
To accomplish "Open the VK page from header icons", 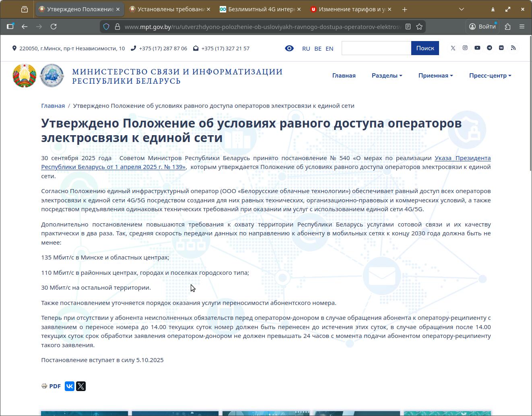I will click(501, 48).
